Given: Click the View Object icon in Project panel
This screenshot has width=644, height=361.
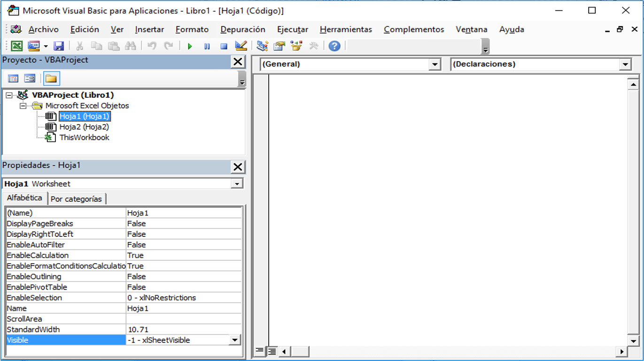Looking at the screenshot, I should 30,78.
